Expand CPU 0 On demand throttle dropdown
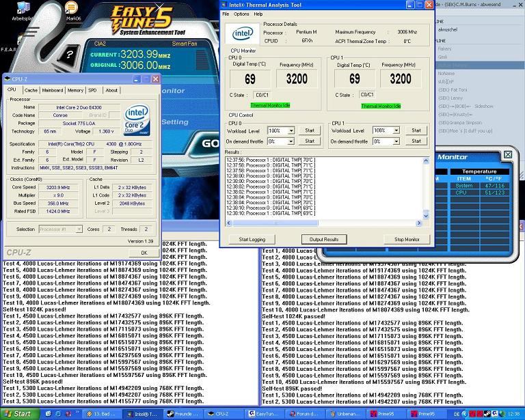Viewport: 525px width, 420px height. click(x=291, y=141)
